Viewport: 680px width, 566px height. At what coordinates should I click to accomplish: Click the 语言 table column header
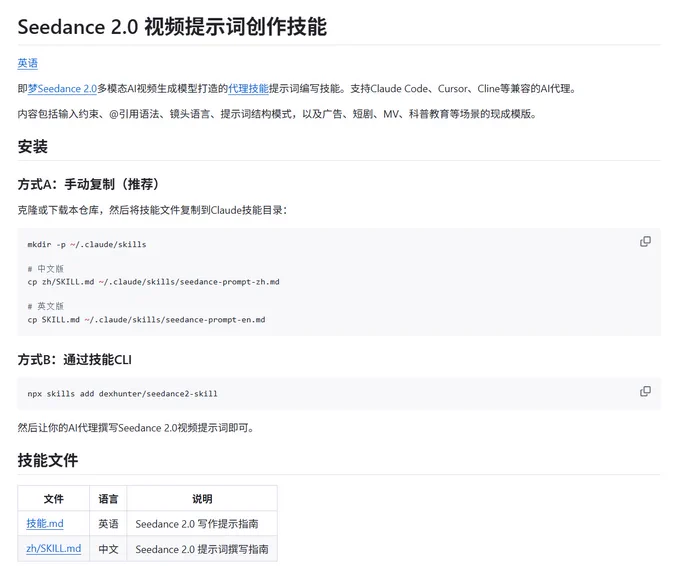[108, 499]
